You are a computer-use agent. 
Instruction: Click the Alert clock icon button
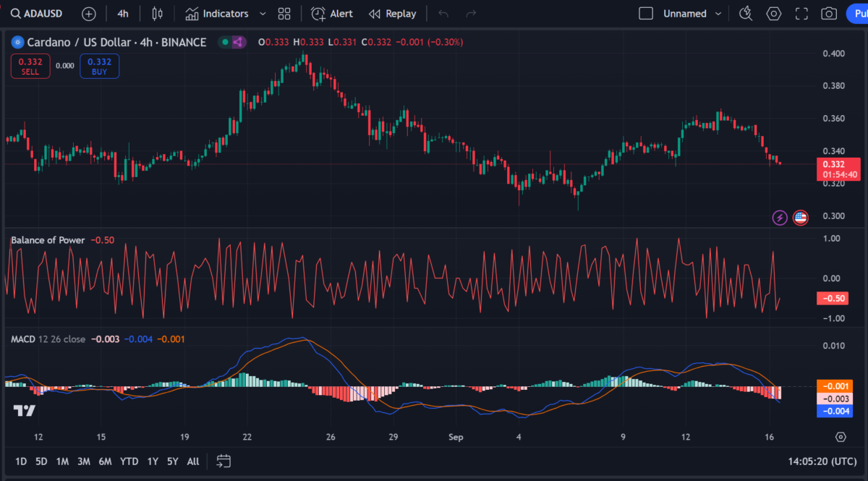coord(332,14)
